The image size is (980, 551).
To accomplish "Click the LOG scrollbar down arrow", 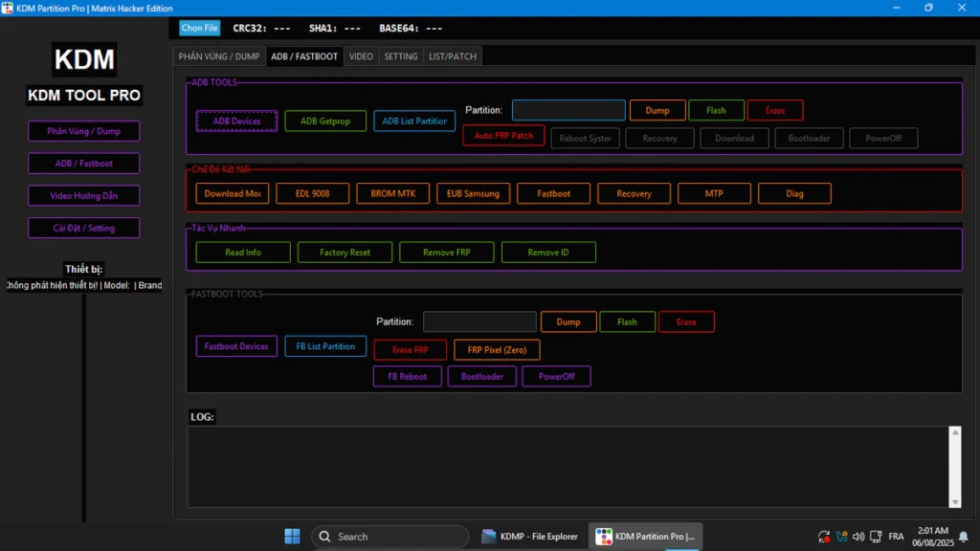I will coord(954,501).
